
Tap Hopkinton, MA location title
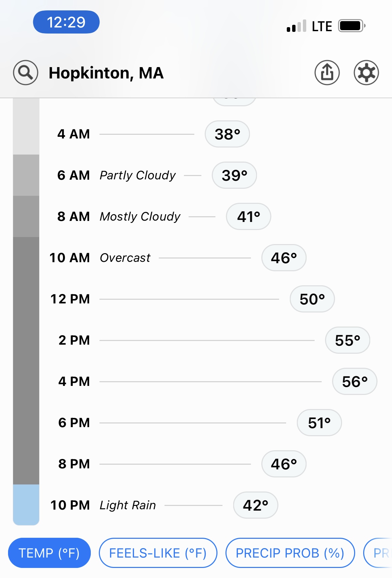point(106,73)
